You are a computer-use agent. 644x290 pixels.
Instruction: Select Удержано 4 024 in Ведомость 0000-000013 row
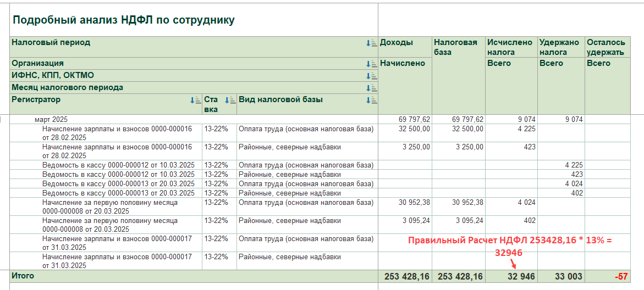(573, 184)
